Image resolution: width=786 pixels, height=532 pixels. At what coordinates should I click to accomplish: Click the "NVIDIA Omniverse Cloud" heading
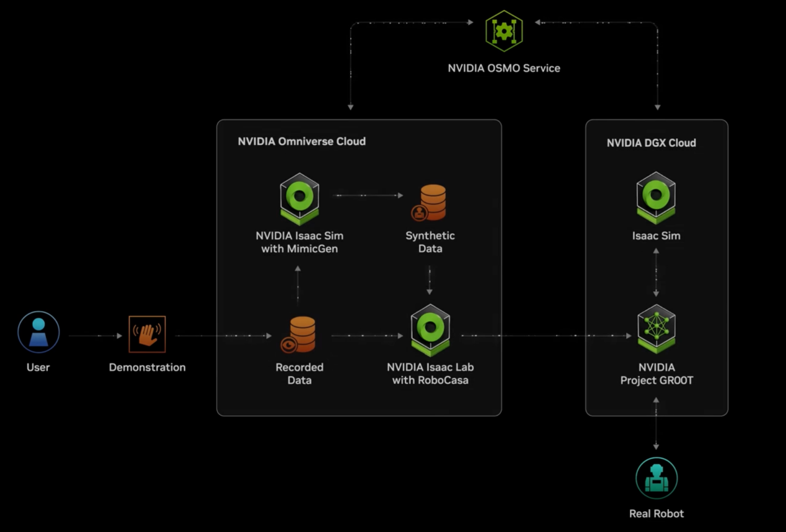tap(302, 141)
